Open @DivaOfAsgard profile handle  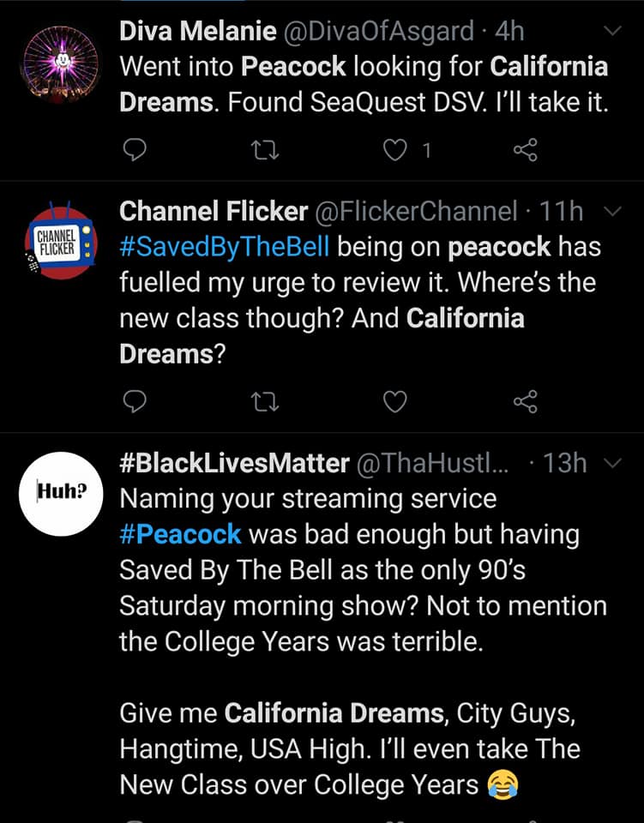click(x=378, y=31)
